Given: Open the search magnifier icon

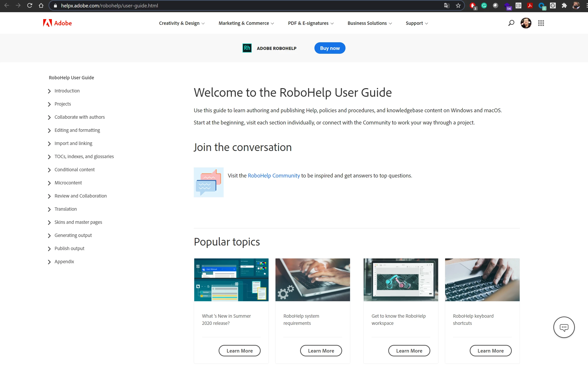Looking at the screenshot, I should click(x=511, y=23).
